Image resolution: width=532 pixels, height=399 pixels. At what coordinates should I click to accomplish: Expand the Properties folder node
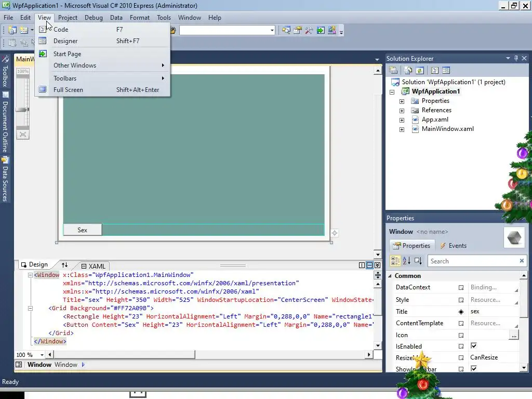pyautogui.click(x=402, y=101)
